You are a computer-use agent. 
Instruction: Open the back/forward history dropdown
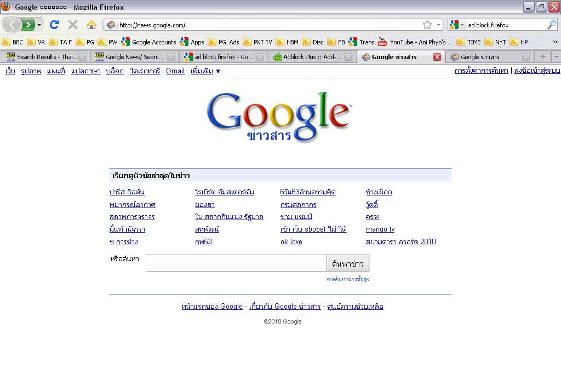(39, 25)
